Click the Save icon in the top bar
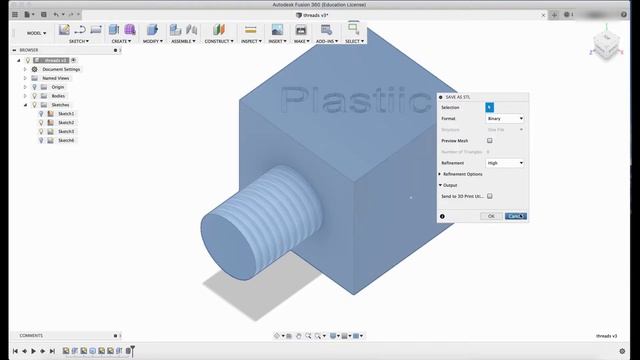This screenshot has height=360, width=640. click(44, 15)
